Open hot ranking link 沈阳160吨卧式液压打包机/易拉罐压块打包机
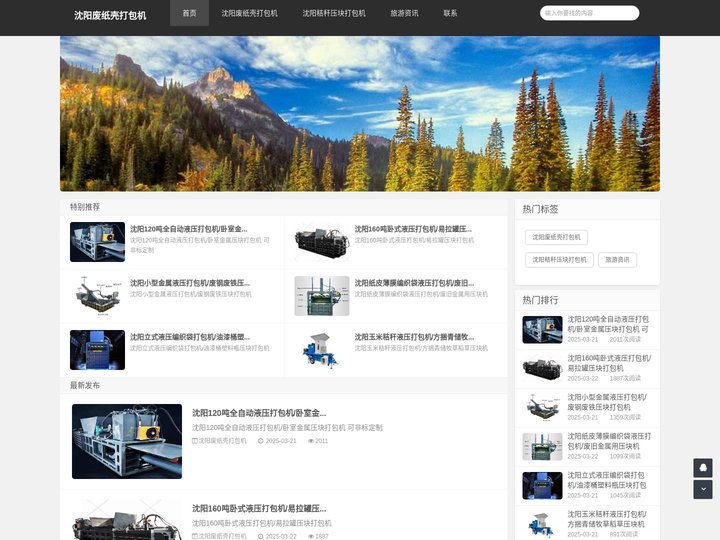The width and height of the screenshot is (720, 540). (609, 363)
